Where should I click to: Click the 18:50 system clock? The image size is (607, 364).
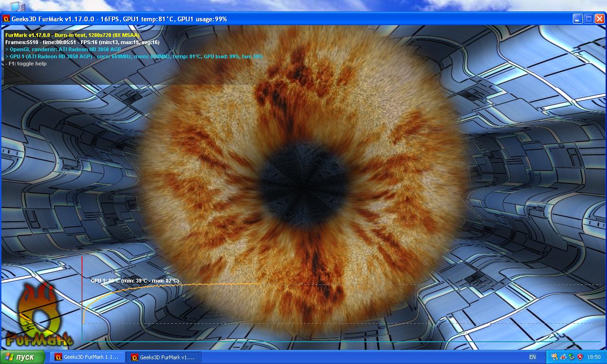(594, 357)
